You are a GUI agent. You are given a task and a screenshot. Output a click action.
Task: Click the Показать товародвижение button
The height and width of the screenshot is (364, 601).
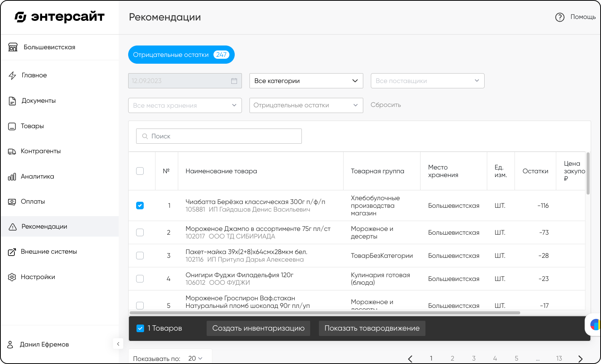(x=372, y=328)
